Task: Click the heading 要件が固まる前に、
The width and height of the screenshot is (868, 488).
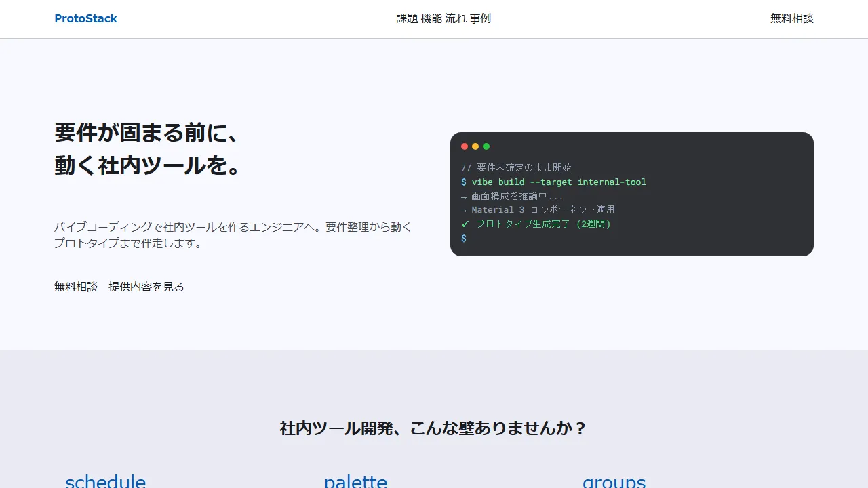Action: [146, 133]
